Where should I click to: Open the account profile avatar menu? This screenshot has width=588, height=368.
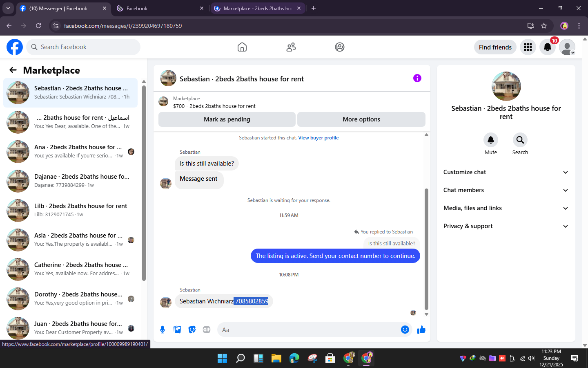click(567, 47)
